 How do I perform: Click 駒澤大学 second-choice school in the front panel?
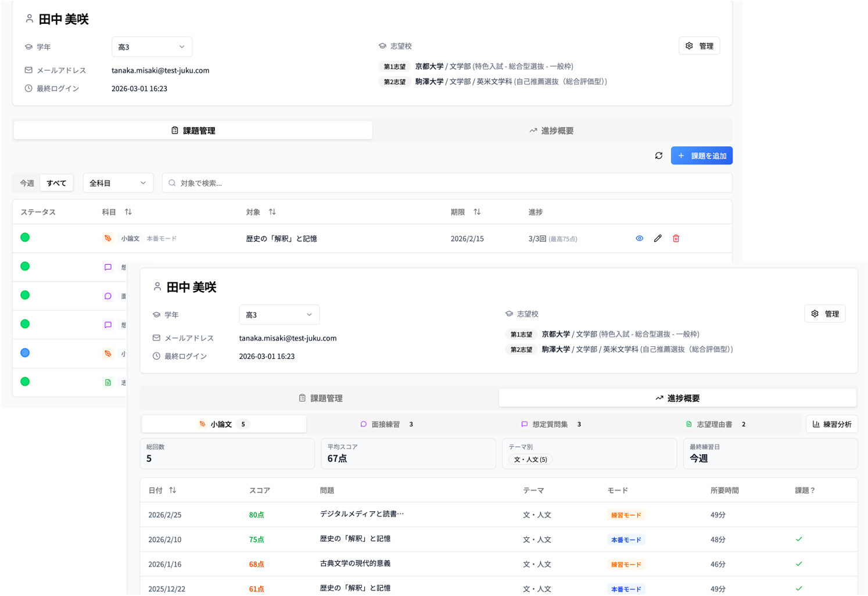[555, 349]
